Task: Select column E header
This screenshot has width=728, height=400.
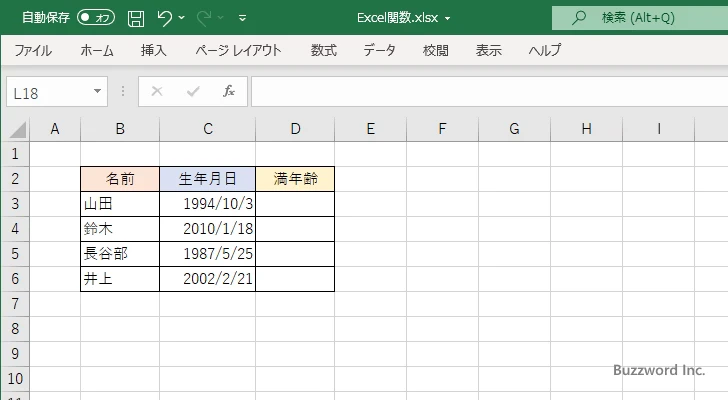Action: click(370, 129)
